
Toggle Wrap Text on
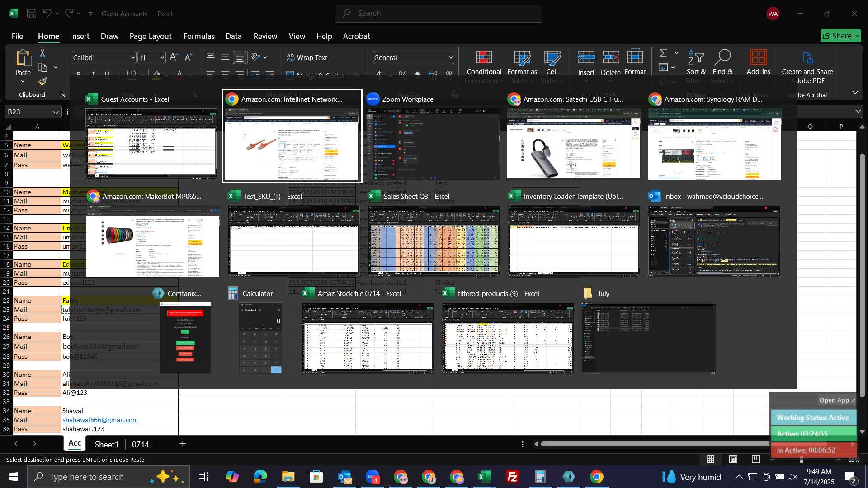[x=307, y=57]
